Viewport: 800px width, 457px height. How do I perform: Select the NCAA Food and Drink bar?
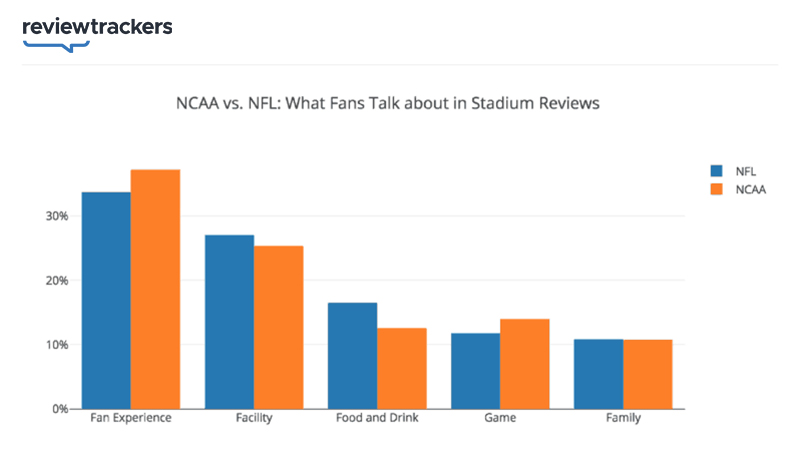click(x=401, y=368)
